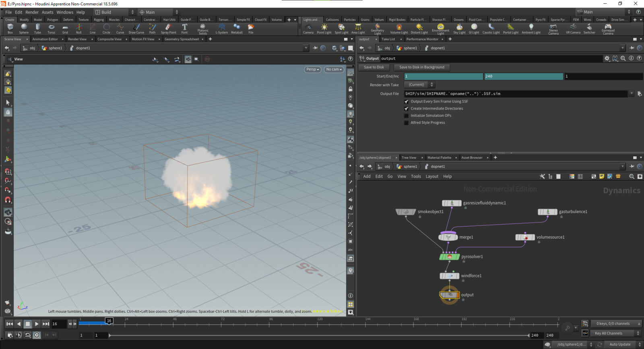The image size is (644, 349).
Task: Open the Auto Update mode dropdown
Action: (x=623, y=345)
